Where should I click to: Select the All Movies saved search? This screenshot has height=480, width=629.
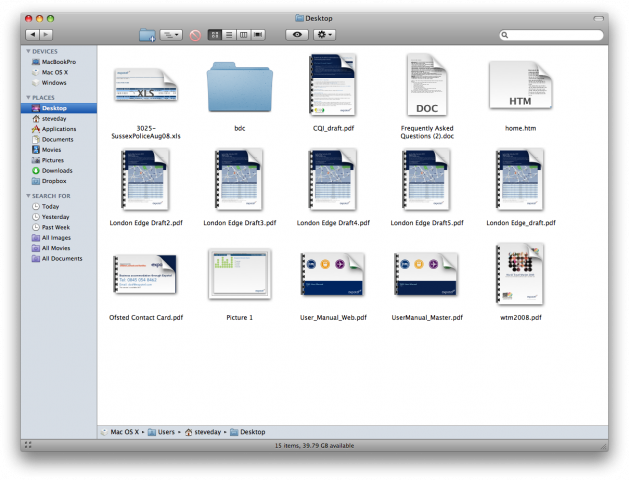click(x=59, y=248)
